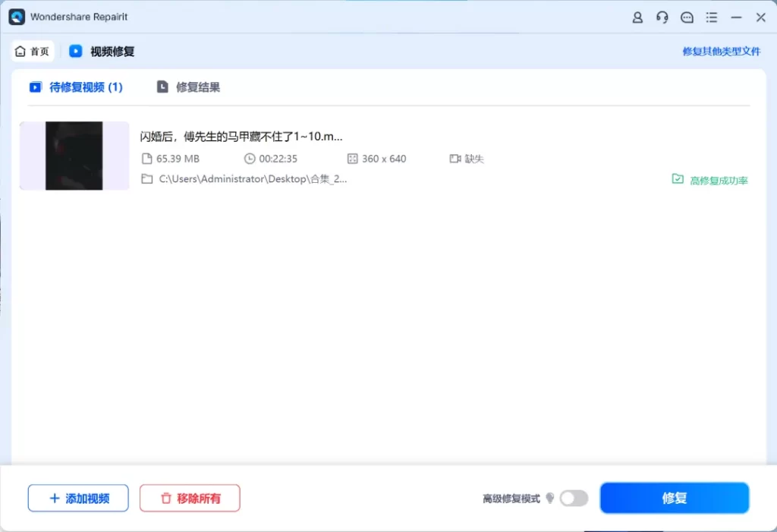Click the 添加视频 button
777x532 pixels.
(x=78, y=499)
